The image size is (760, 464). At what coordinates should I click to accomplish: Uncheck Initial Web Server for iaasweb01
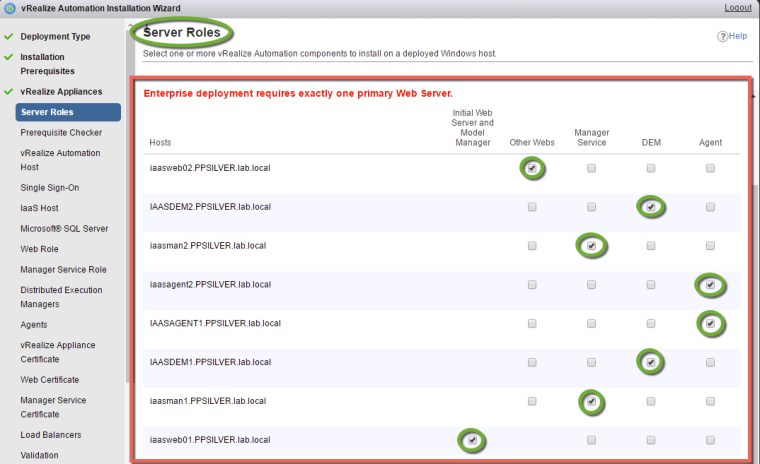point(473,440)
